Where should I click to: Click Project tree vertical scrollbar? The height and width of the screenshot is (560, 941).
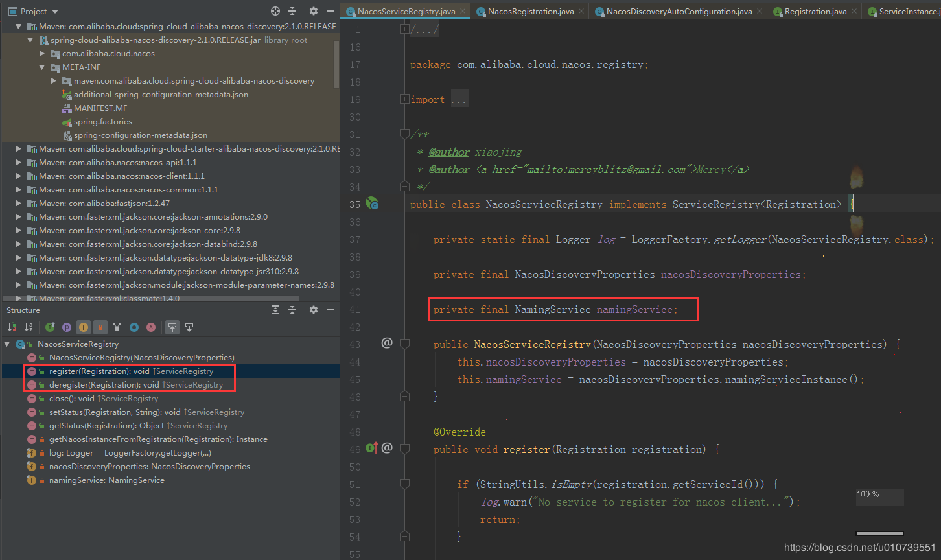point(336,64)
